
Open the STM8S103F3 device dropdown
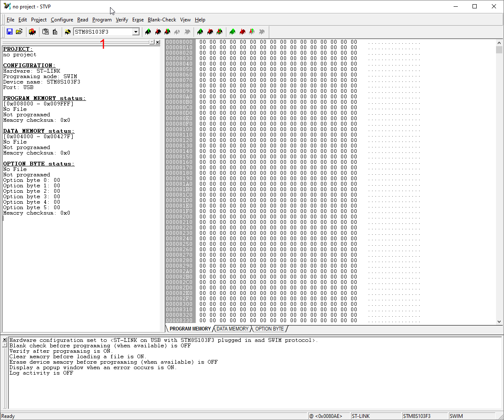(135, 31)
